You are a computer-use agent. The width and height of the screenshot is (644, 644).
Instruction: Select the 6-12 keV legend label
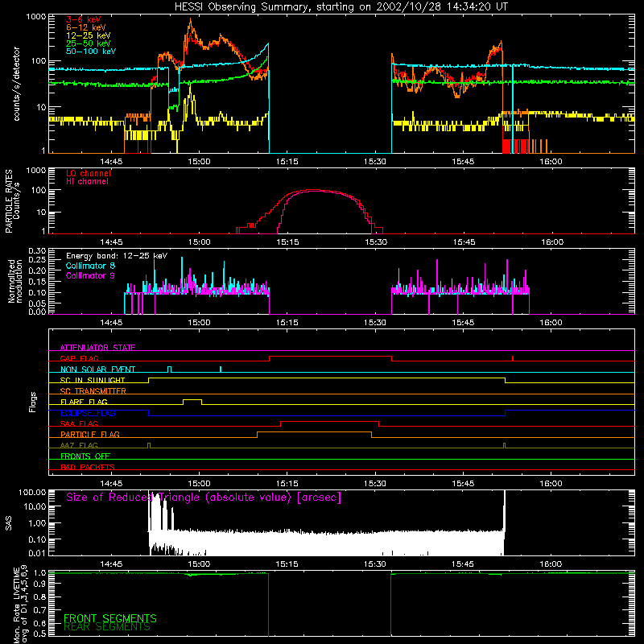pos(86,27)
